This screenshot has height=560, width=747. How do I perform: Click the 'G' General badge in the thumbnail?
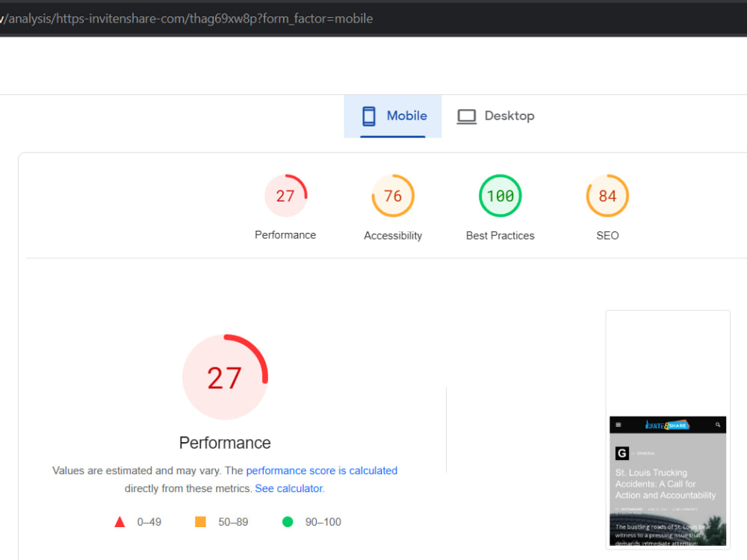[x=622, y=453]
